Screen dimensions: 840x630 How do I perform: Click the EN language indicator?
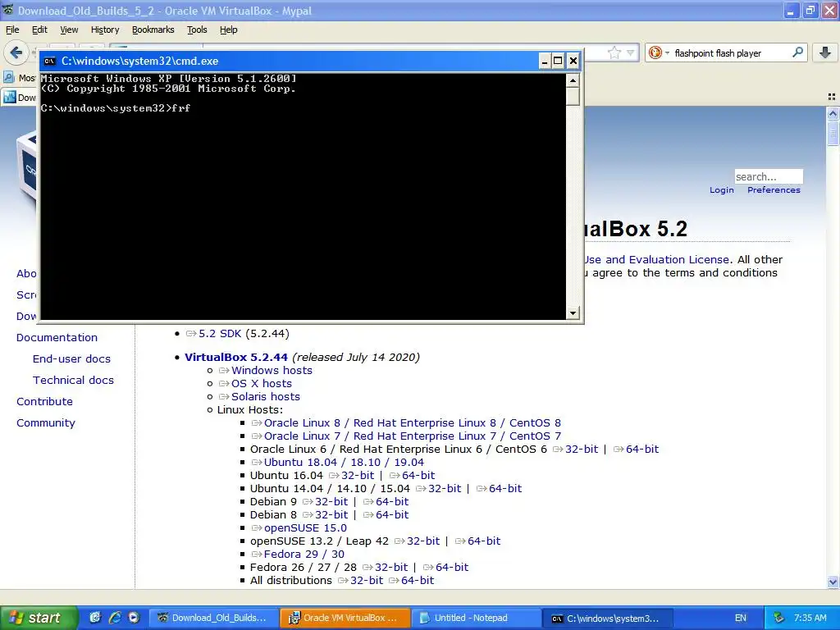pyautogui.click(x=741, y=619)
